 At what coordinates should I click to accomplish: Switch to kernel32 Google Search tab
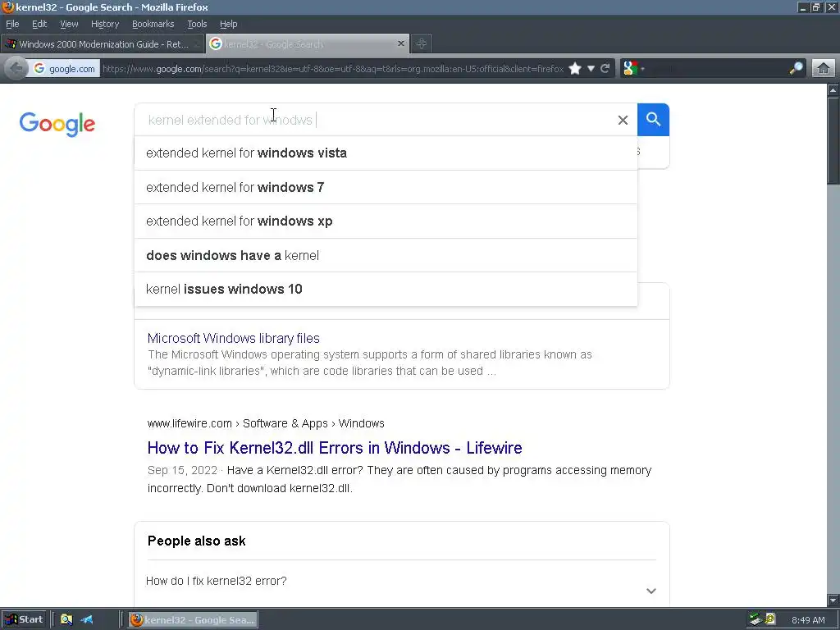tap(307, 44)
